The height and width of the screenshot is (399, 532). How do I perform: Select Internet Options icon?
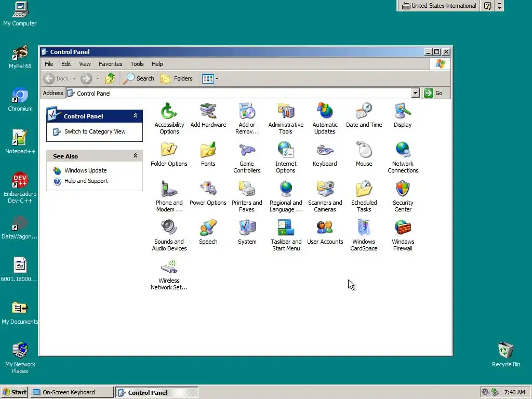click(x=286, y=157)
